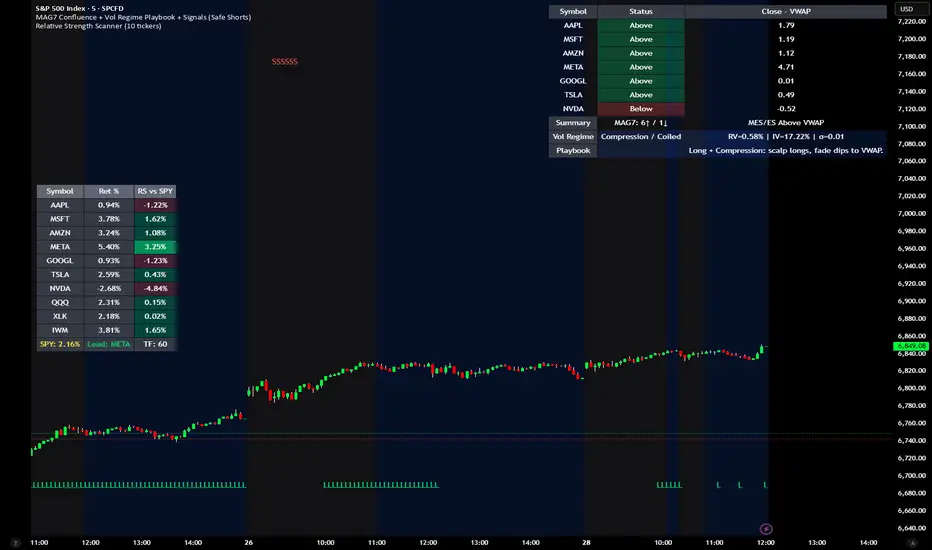932x550 pixels.
Task: Click the 'Above' status cell for AAPL
Action: pyautogui.click(x=641, y=26)
